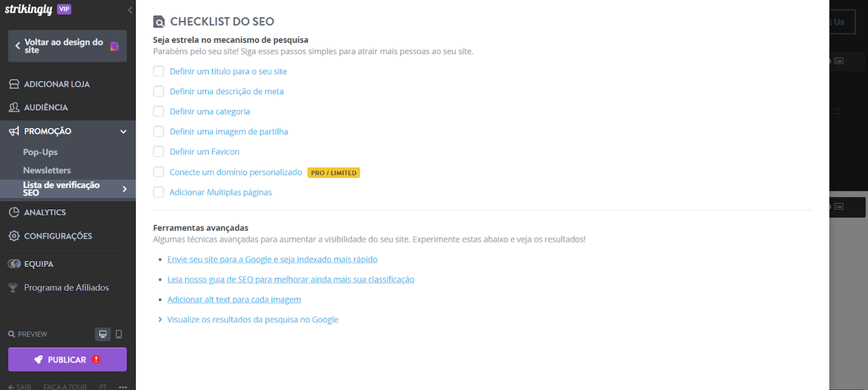Go back via Voltar ao design do site
The width and height of the screenshot is (868, 390).
[67, 46]
